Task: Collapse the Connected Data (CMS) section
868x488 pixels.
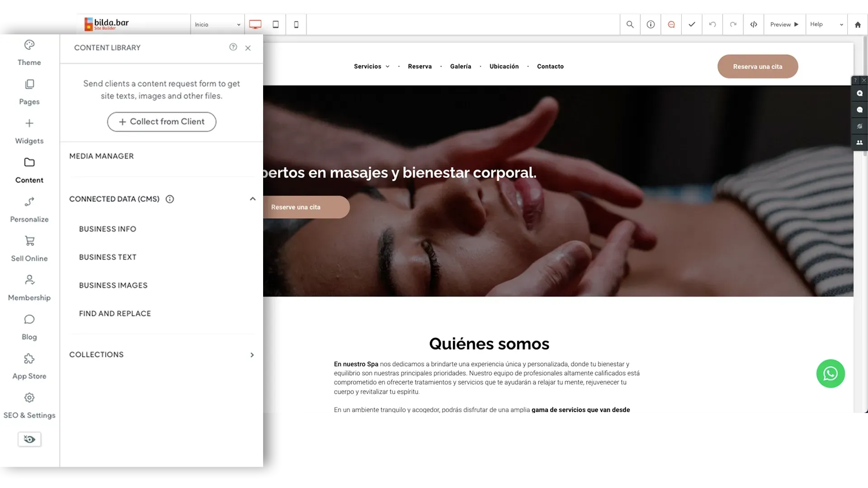Action: pos(252,199)
